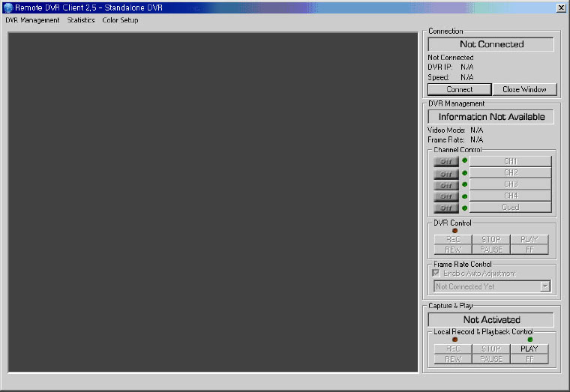Expand the Not Connected Yet frame rate dropdown
570x392 pixels.
click(x=545, y=286)
